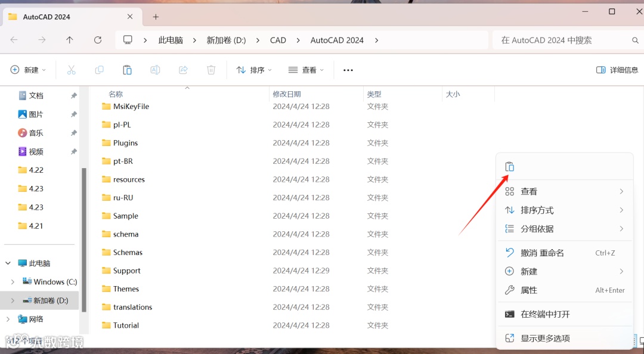
Task: Select the Plugins folder
Action: (120, 143)
